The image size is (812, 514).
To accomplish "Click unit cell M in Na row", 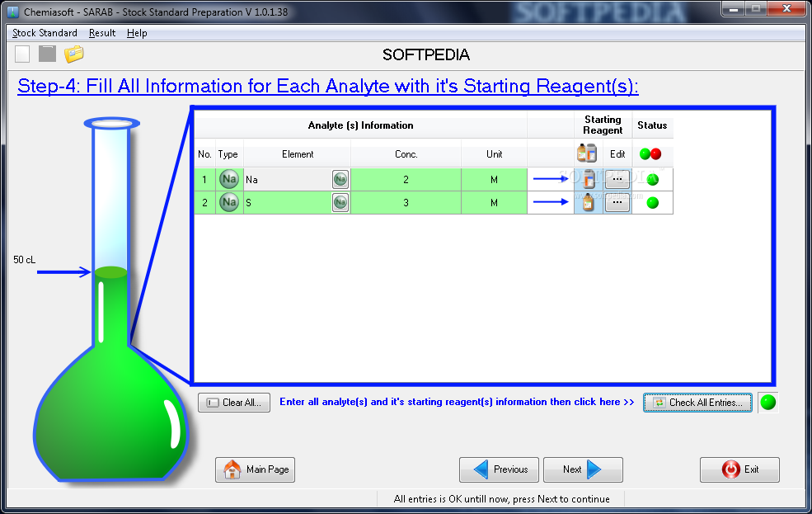I will tap(494, 179).
